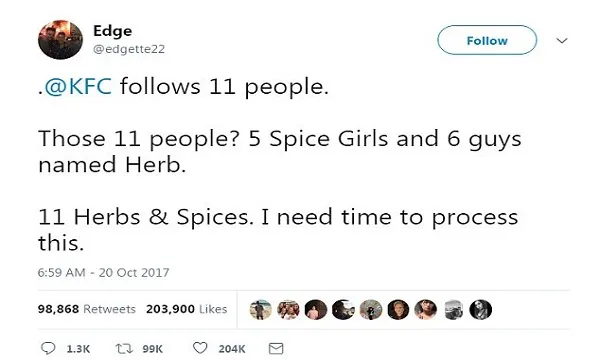Click the fifth liker avatar
Viewport: 600px width, 360px height.
(x=371, y=310)
